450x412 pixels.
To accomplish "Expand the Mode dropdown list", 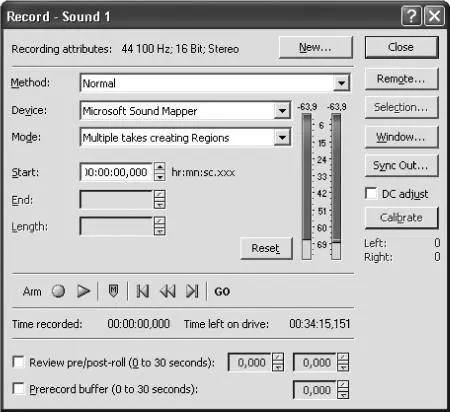I will (282, 137).
